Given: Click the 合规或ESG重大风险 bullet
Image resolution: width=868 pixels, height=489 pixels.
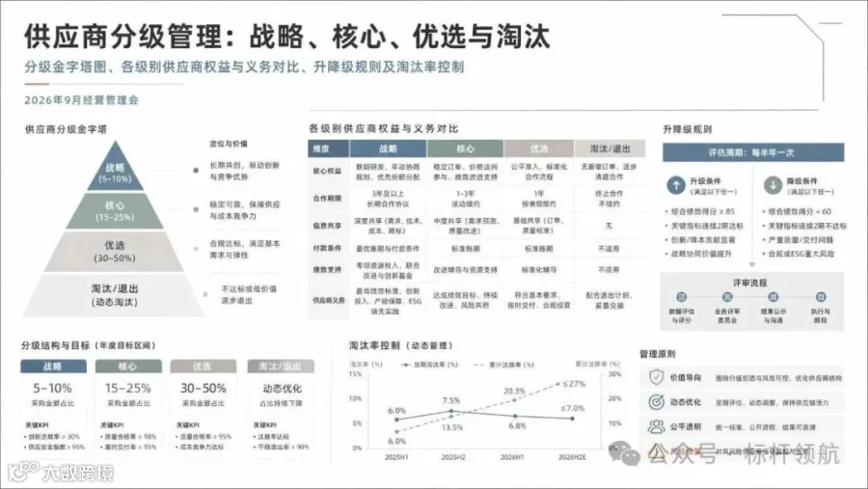Looking at the screenshot, I should coord(798,254).
